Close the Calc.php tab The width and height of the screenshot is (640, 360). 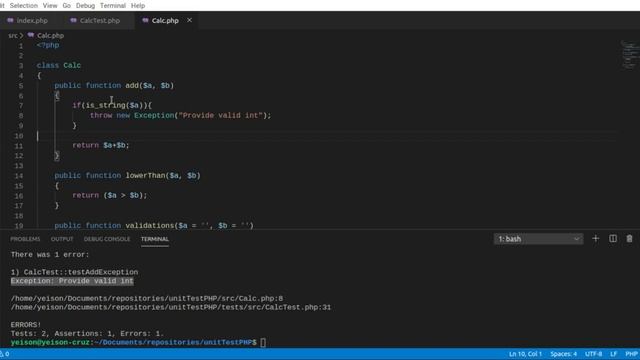click(x=189, y=20)
